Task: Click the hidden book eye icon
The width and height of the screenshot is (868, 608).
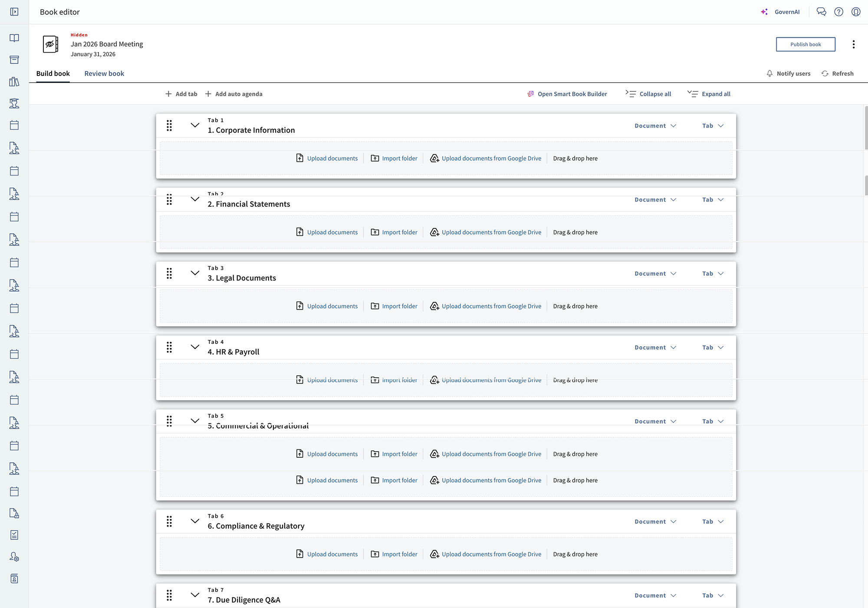Action: [50, 44]
